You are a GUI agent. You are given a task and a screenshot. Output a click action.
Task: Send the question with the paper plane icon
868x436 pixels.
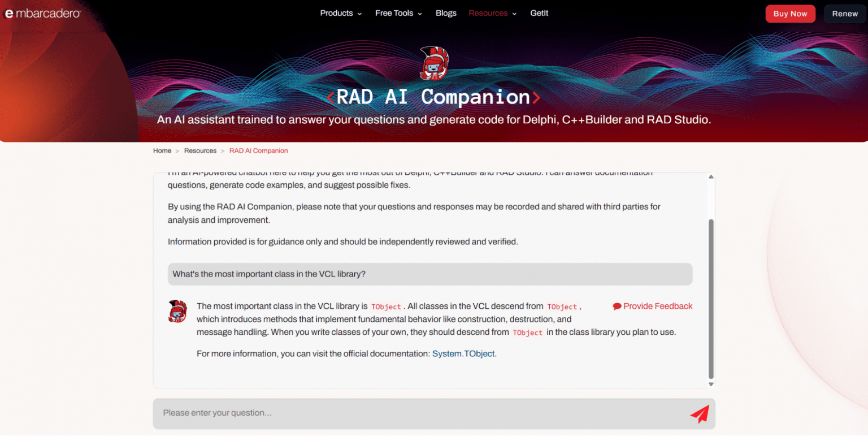pos(700,414)
